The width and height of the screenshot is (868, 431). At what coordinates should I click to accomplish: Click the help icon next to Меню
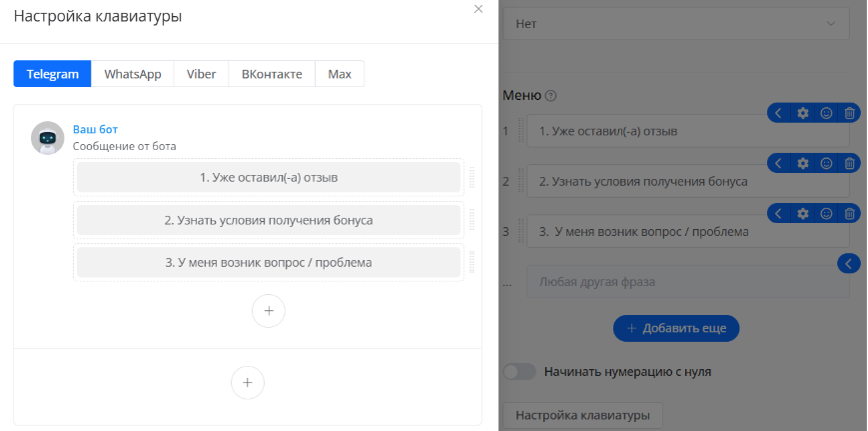(550, 96)
